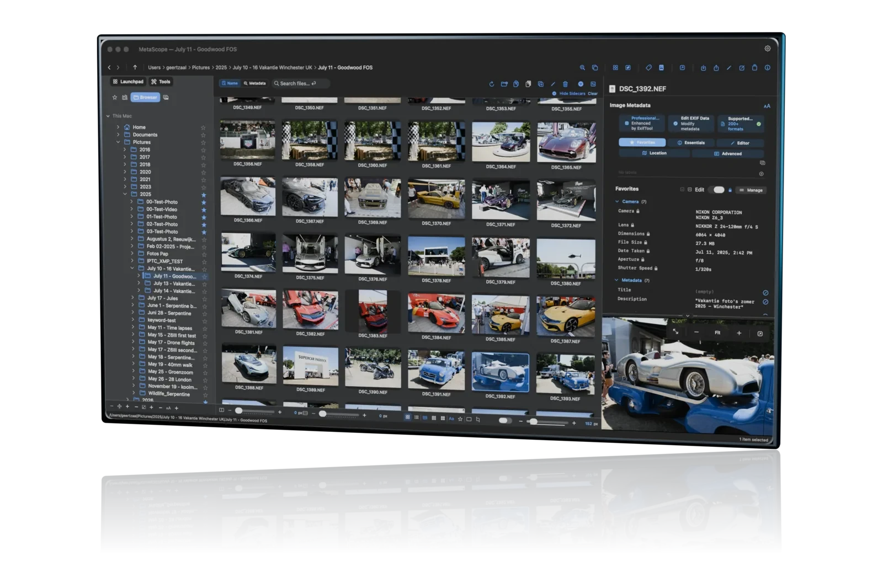883x588 pixels.
Task: Expand the 2023 folder
Action: [125, 186]
